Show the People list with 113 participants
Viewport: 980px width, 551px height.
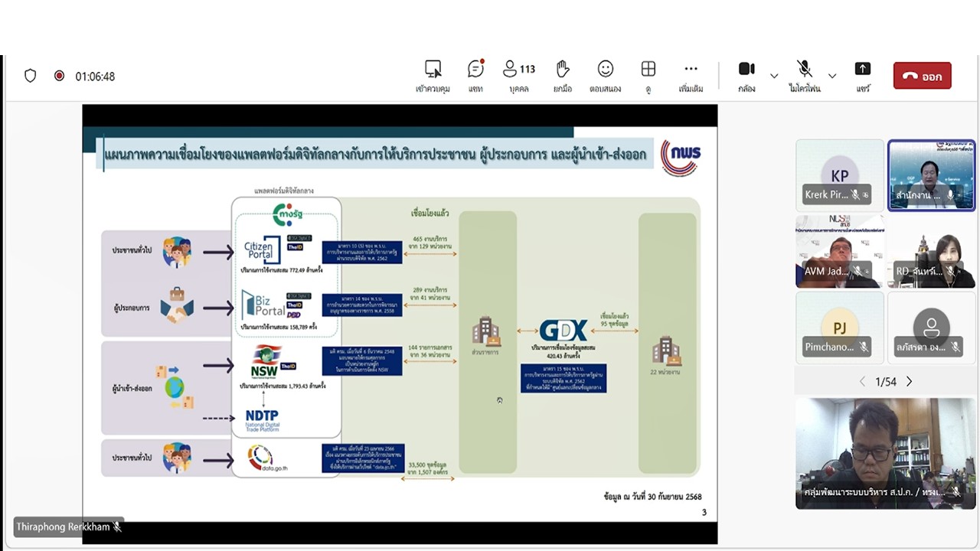pyautogui.click(x=518, y=76)
